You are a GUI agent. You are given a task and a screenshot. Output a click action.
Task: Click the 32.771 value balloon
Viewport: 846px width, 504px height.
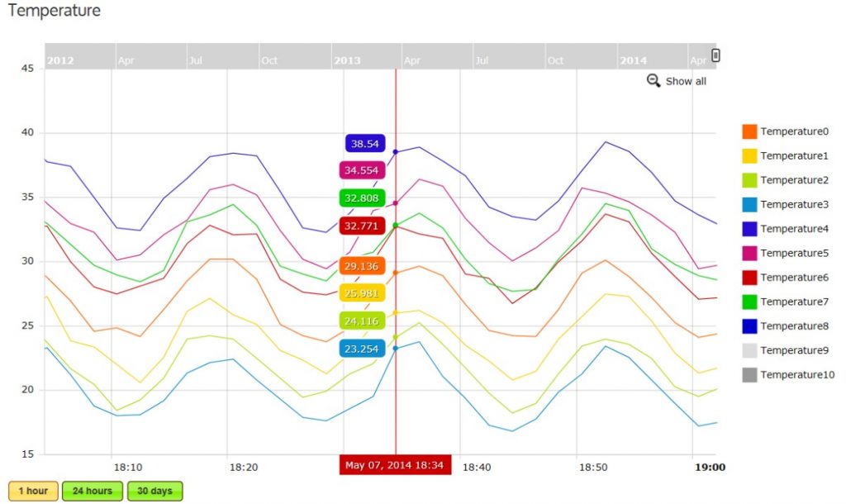(x=362, y=226)
